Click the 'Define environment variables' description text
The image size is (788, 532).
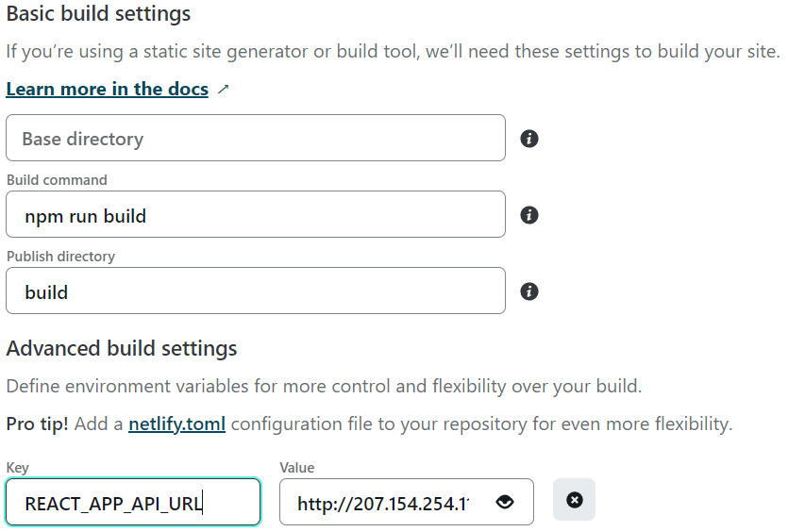[324, 387]
